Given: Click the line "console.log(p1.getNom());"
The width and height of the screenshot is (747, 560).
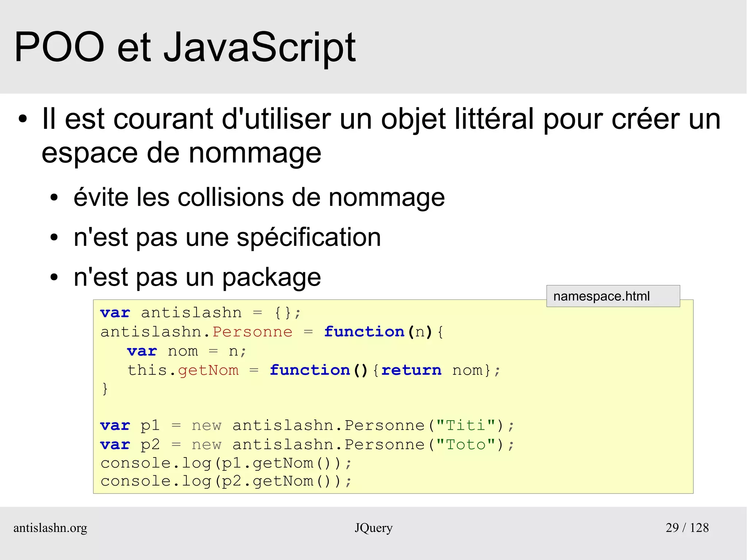Looking at the screenshot, I should coord(226,464).
